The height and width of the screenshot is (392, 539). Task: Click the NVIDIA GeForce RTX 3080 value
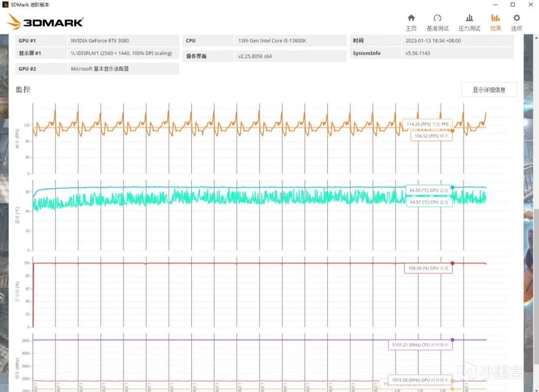(x=100, y=41)
